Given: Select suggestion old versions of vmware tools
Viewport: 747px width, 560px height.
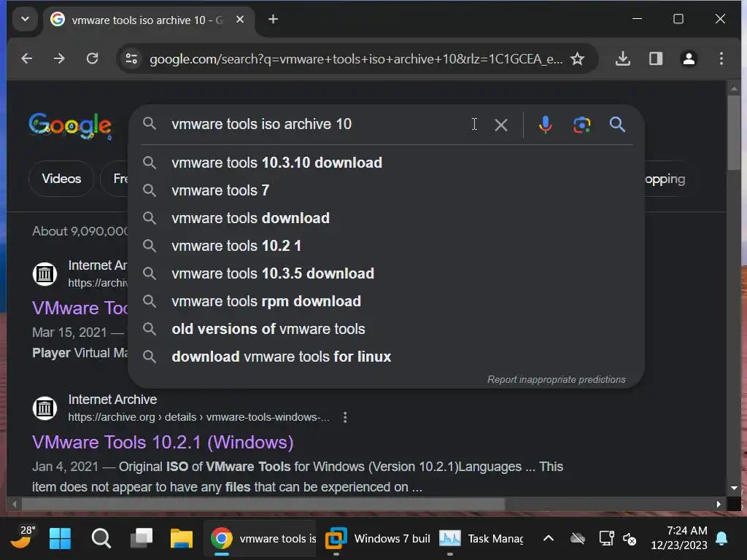Looking at the screenshot, I should [x=387, y=329].
